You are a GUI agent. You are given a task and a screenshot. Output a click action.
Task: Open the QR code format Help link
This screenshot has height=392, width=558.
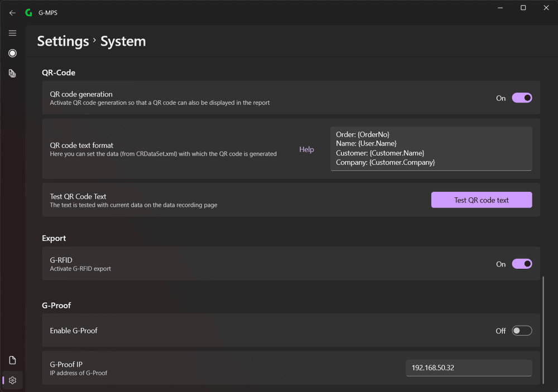306,149
